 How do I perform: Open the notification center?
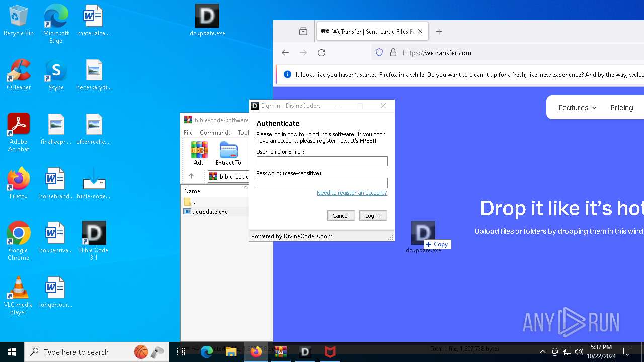(627, 352)
